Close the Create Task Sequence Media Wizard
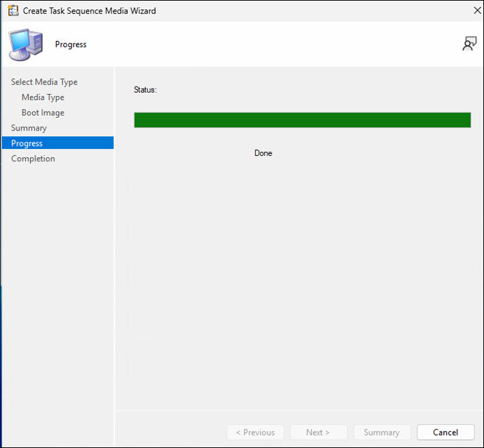The image size is (484, 448). [477, 10]
